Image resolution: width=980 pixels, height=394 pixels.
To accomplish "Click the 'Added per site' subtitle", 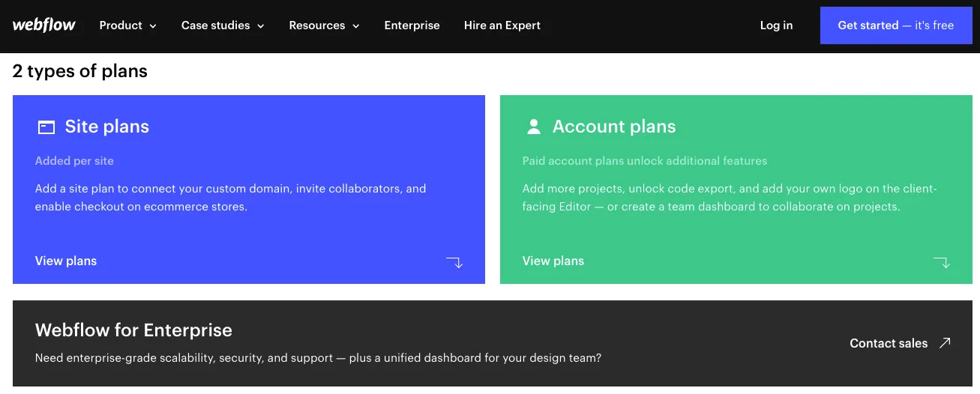I will 74,161.
